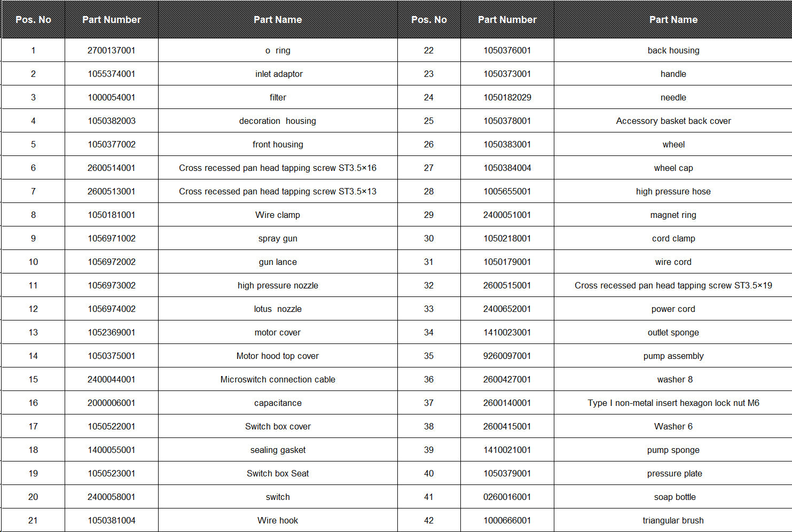Select the 'inlet adaptor' cell
This screenshot has height=532, width=792.
coord(278,74)
